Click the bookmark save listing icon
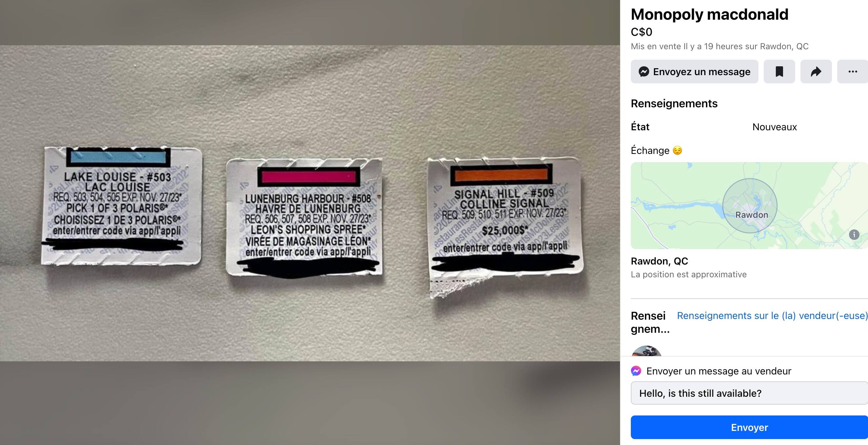This screenshot has width=868, height=445. click(x=779, y=72)
